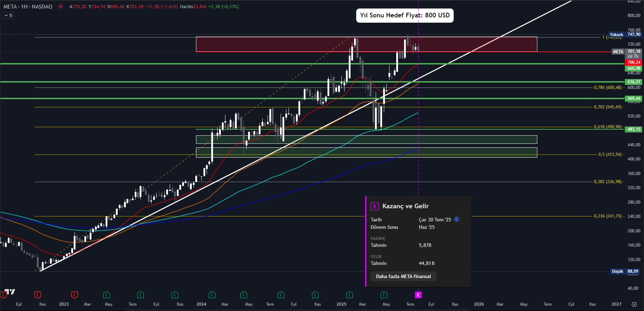Click green earnings marker right of Tem 2024

[x=281, y=295]
